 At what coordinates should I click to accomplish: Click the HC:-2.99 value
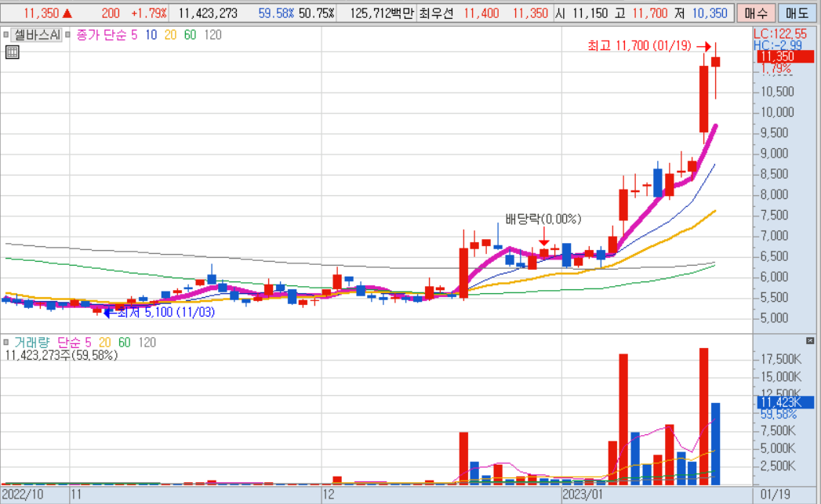pos(778,45)
